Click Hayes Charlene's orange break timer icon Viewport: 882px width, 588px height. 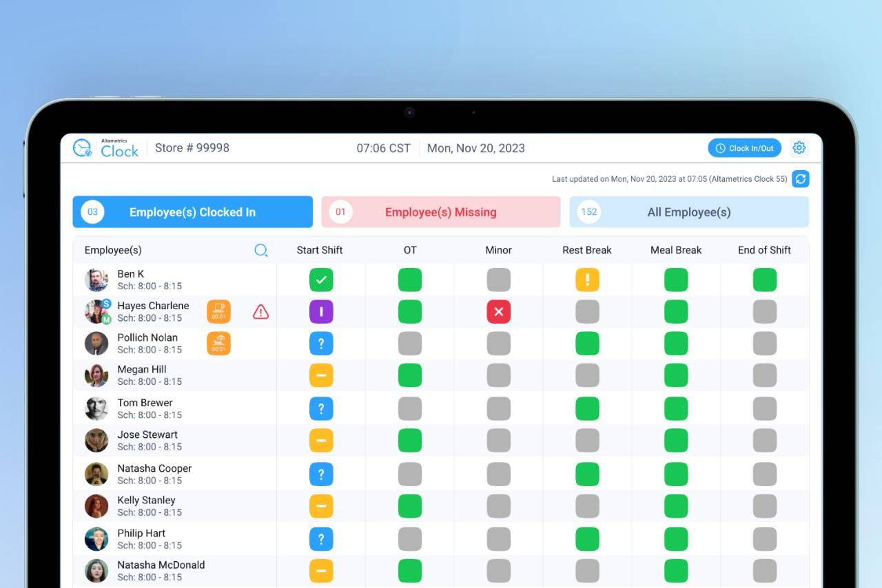pyautogui.click(x=218, y=312)
